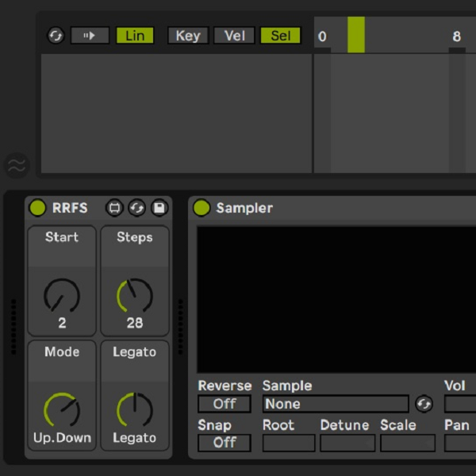
Task: Toggle the Reverse Off button
Action: tap(225, 404)
